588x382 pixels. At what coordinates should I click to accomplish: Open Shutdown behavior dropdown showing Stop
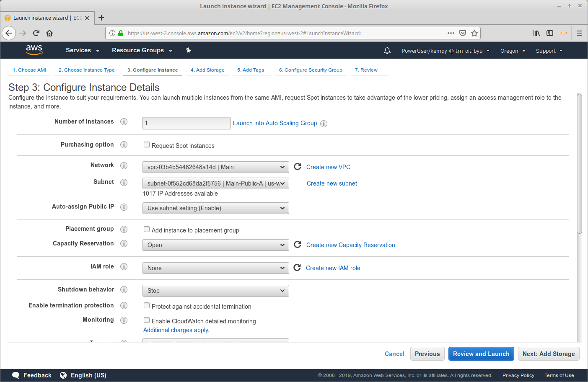click(x=216, y=291)
